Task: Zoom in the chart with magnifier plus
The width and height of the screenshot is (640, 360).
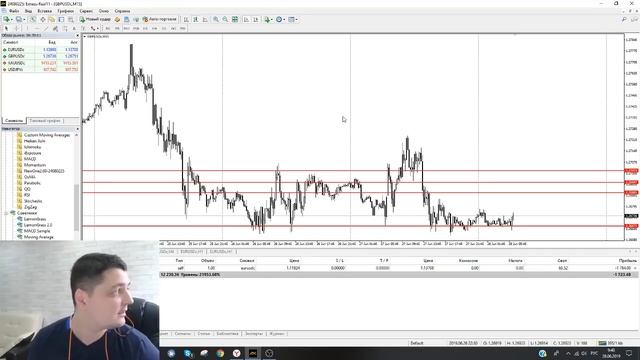Action: (216, 19)
